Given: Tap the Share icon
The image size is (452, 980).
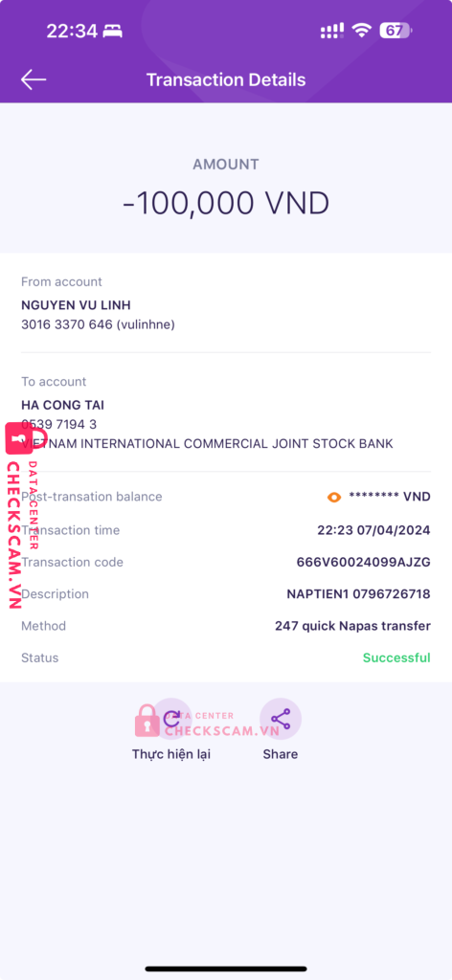Looking at the screenshot, I should tap(281, 719).
